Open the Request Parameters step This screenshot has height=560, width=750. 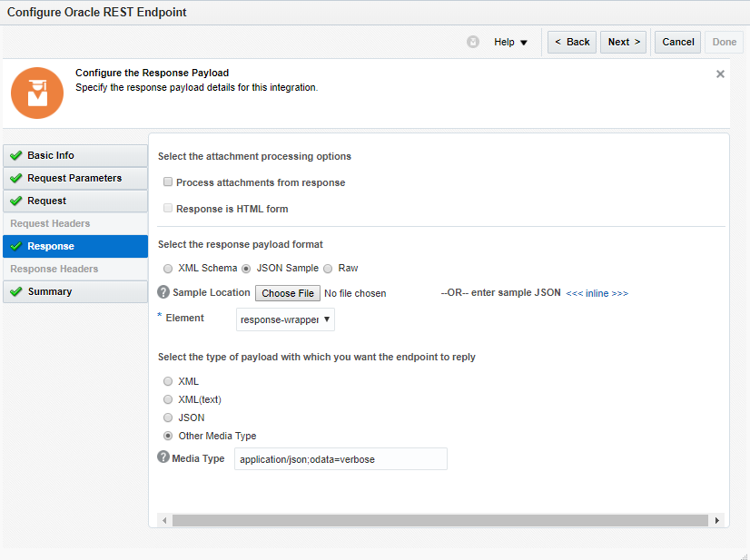(75, 178)
